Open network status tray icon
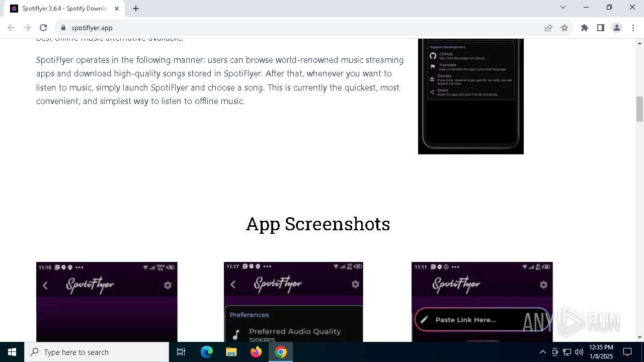Screen dimensions: 644x362 point(567,352)
